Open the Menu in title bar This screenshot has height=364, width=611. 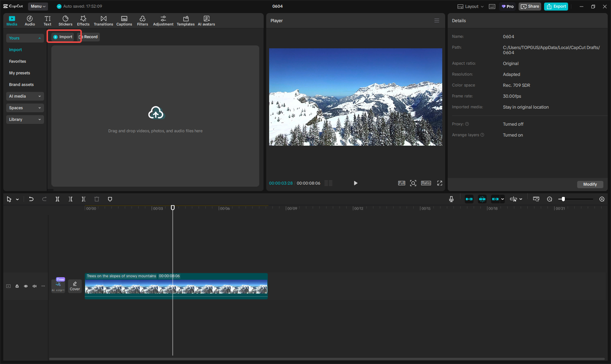[38, 7]
